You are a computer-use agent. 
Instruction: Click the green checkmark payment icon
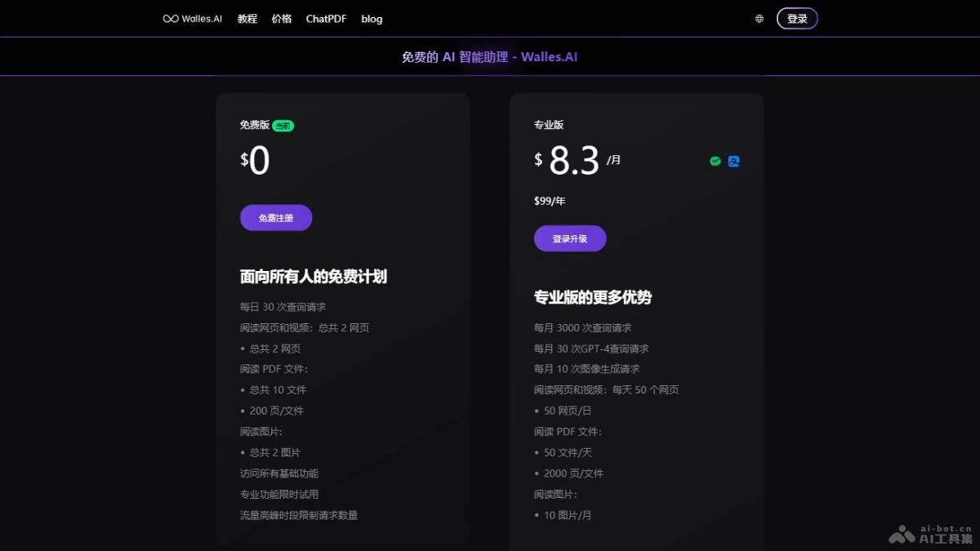[x=715, y=161]
